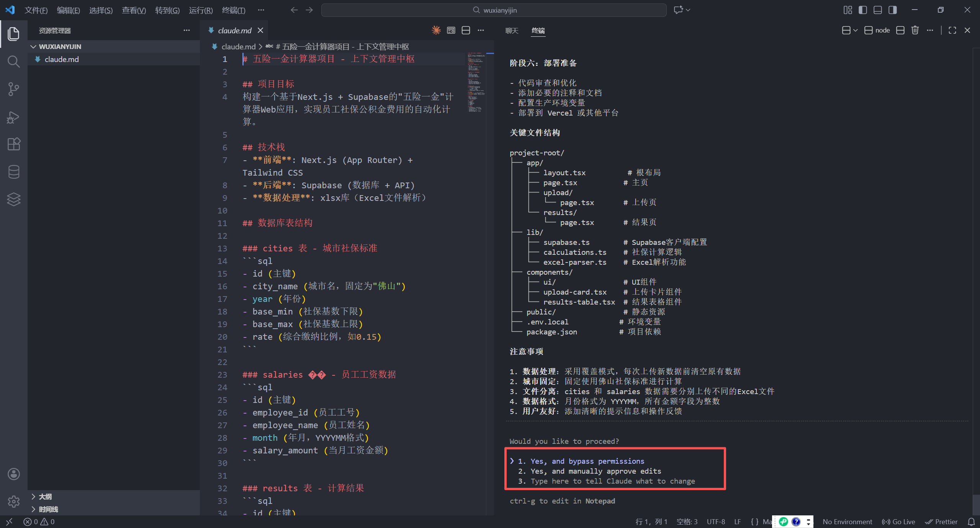980x528 pixels.
Task: Open notifications bell in status bar
Action: point(972,521)
